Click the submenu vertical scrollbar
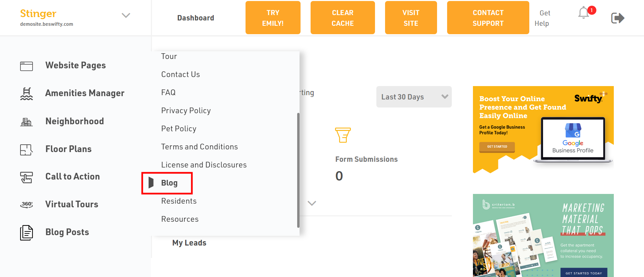This screenshot has width=644, height=277. [298, 170]
